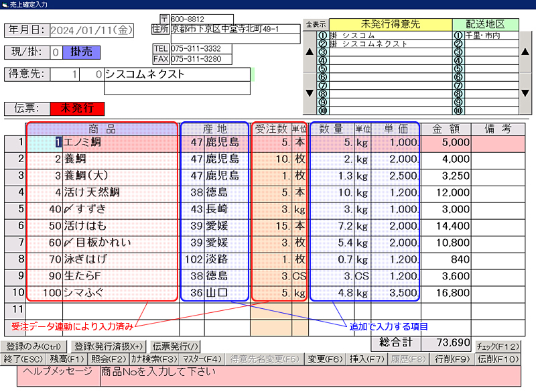The width and height of the screenshot is (536, 392).
Task: Open the マスター(F4) function
Action: [202, 359]
